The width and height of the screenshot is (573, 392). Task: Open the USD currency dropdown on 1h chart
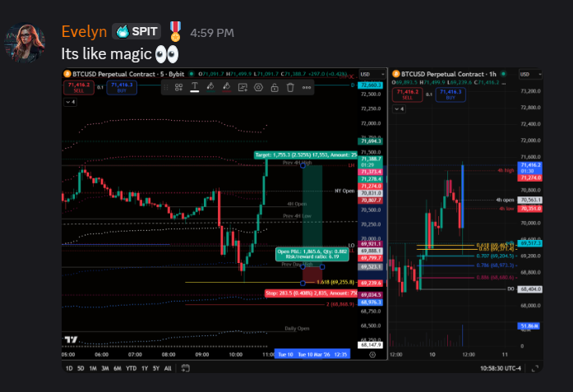pos(530,74)
